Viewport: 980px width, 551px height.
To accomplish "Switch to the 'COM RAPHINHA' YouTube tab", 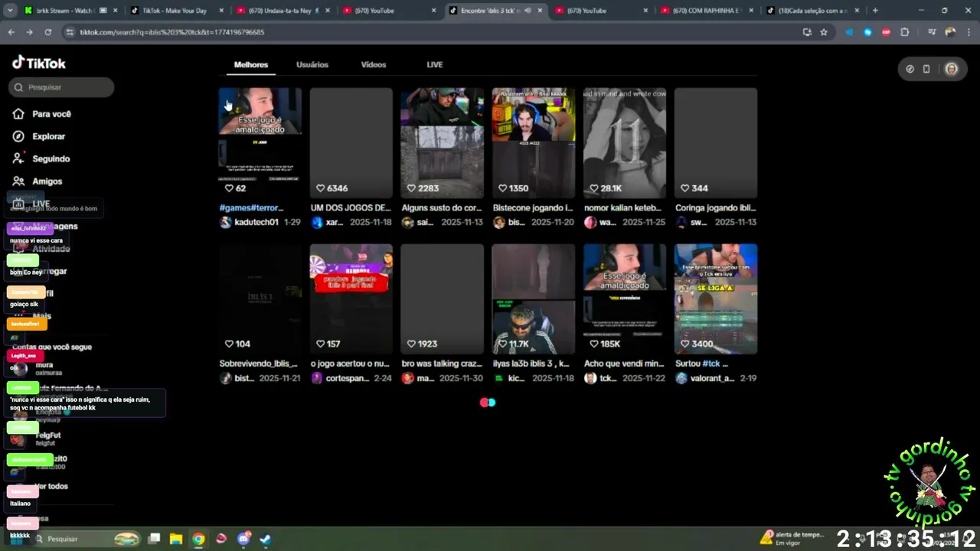I will pos(705,11).
